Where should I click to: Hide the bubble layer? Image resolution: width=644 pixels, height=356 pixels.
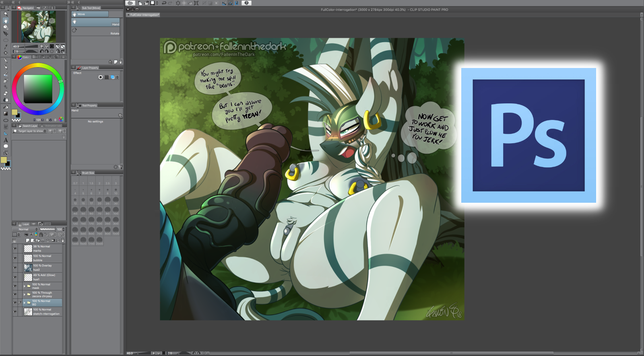tap(15, 258)
